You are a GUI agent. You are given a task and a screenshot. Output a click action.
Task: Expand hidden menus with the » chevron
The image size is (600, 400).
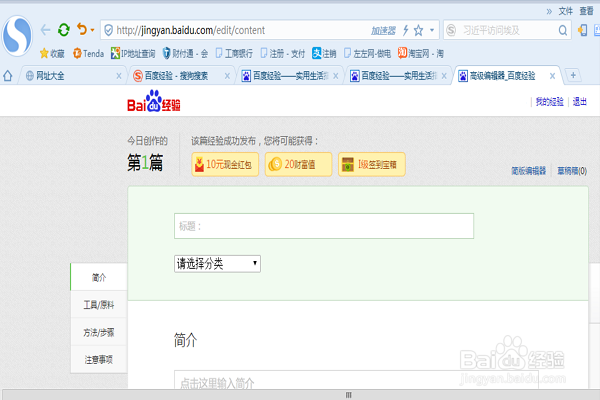[x=549, y=11]
